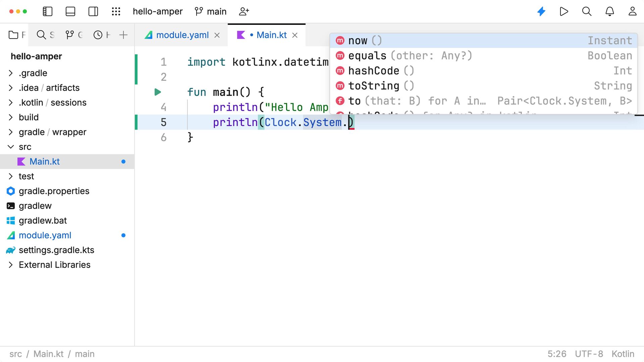Click the UTF-8 encoding indicator
Viewport: 644px width, 362px height.
(x=589, y=354)
